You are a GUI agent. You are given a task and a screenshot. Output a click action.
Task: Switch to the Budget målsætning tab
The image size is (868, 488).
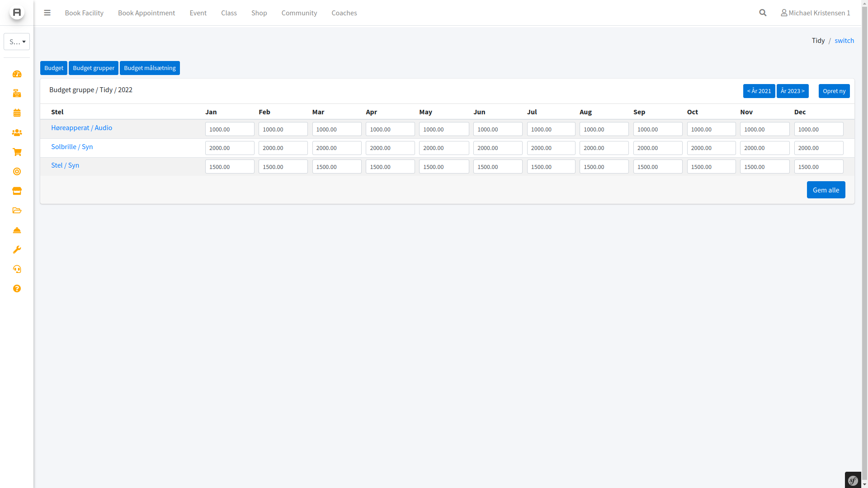(x=150, y=68)
